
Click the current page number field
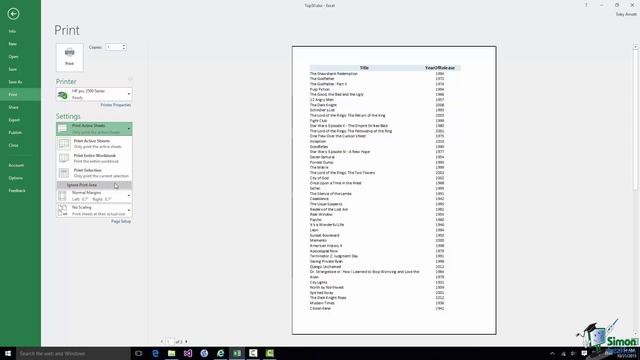tap(169, 341)
